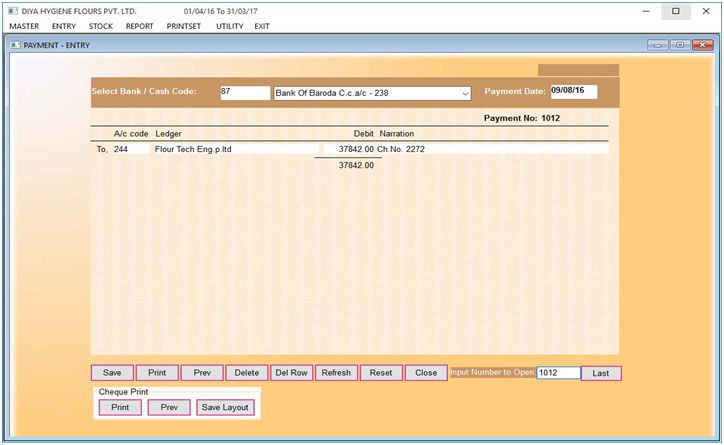The width and height of the screenshot is (724, 445).
Task: Refresh the payment entry form
Action: tap(336, 373)
